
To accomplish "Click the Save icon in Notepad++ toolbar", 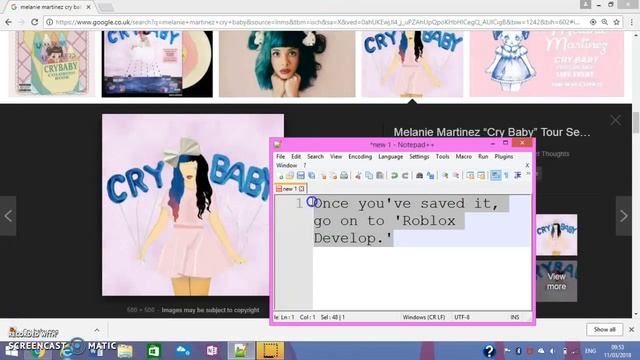I will point(301,176).
